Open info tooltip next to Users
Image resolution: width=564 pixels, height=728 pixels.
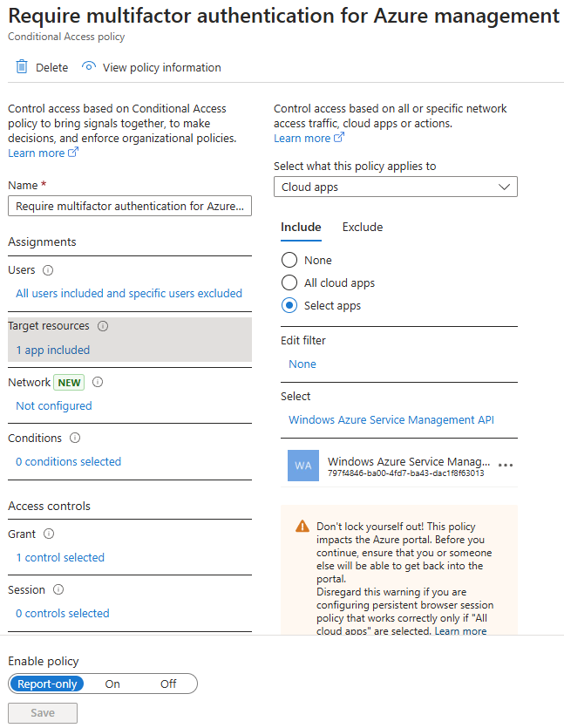click(x=48, y=270)
